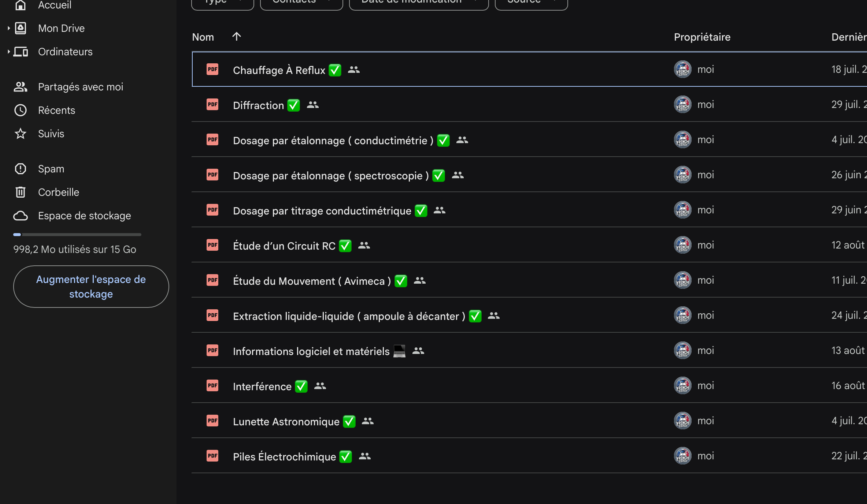This screenshot has height=504, width=867.
Task: Click the storage usage progress bar
Action: tap(77, 235)
